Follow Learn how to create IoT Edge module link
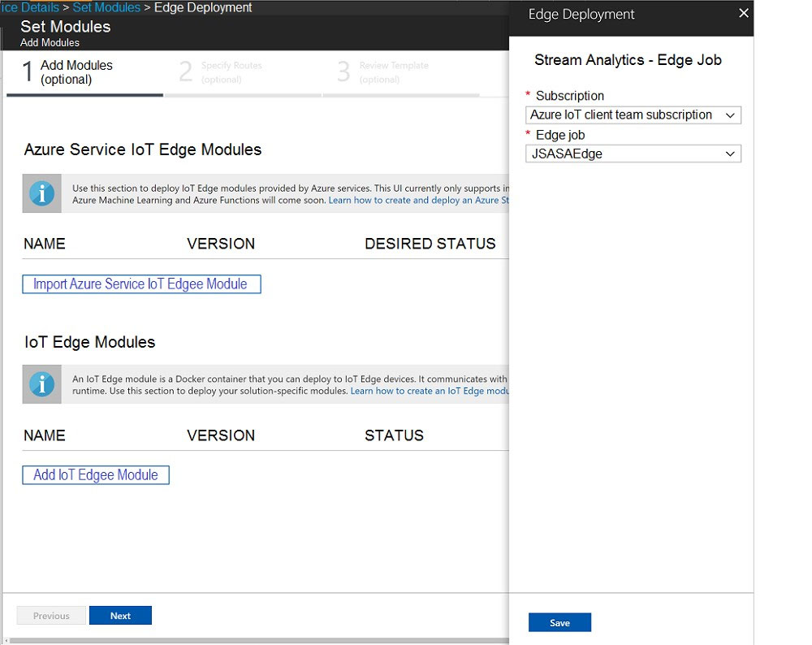This screenshot has width=812, height=645. (x=430, y=391)
